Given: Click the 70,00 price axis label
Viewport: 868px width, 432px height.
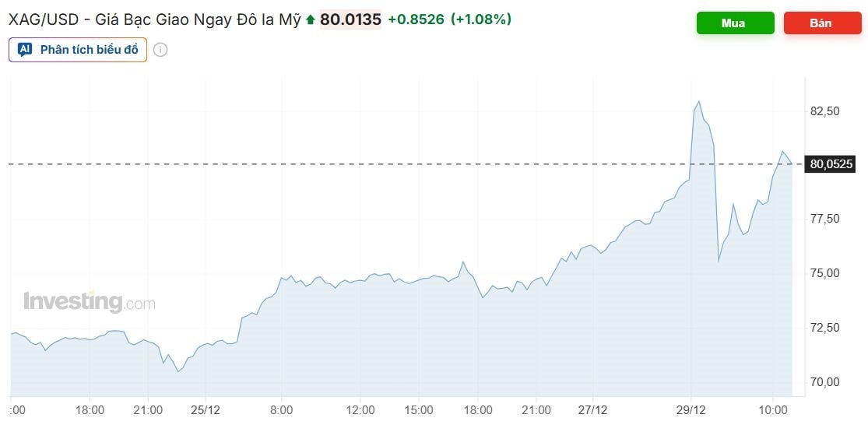Looking at the screenshot, I should pos(825,381).
